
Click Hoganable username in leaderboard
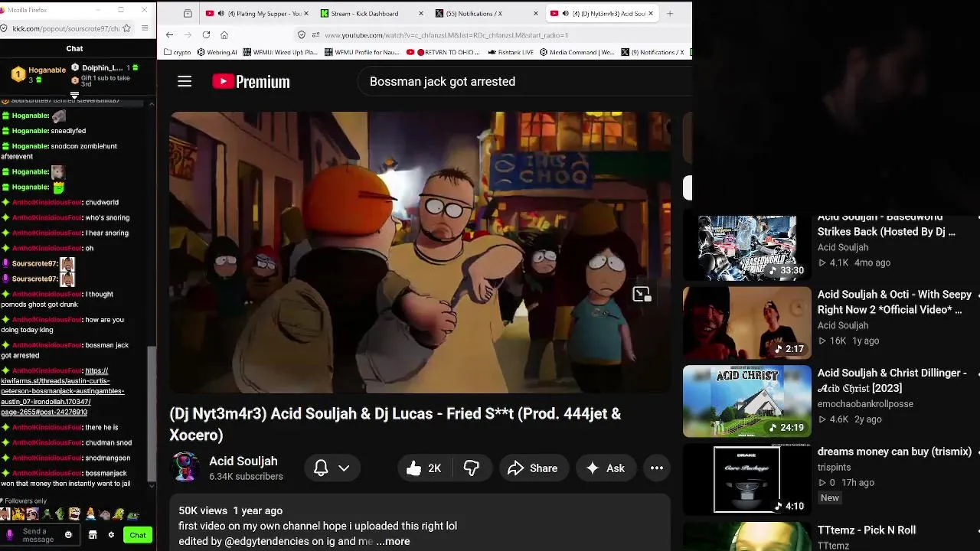tap(47, 70)
